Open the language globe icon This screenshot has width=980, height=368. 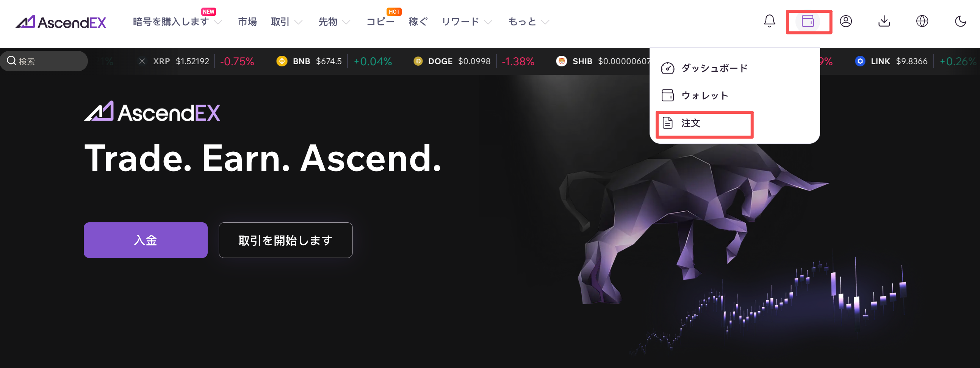pos(922,21)
